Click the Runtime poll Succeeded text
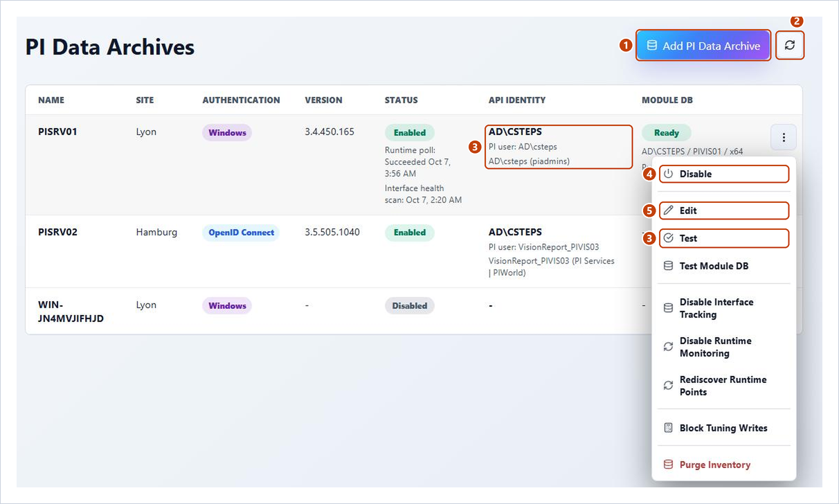The image size is (839, 504). (417, 161)
